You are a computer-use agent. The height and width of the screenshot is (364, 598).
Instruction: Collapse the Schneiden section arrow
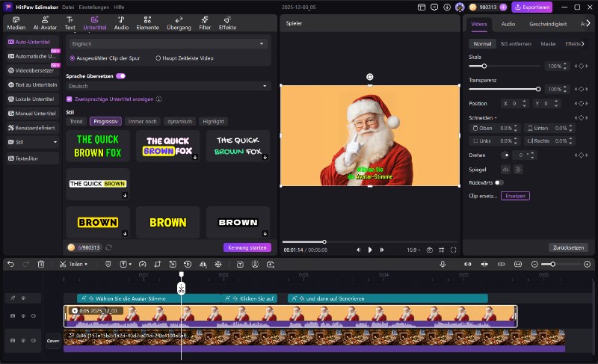click(496, 118)
